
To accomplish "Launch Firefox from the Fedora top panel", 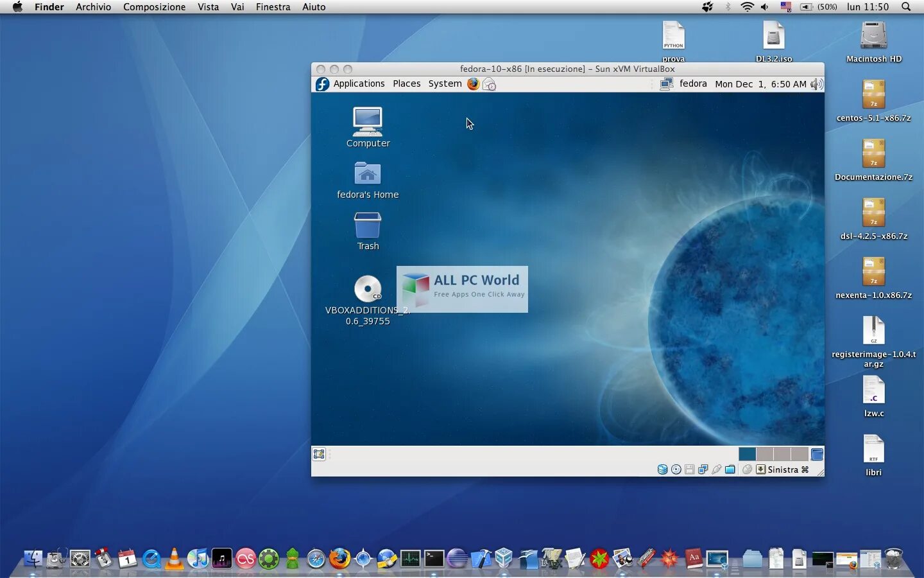I will (x=473, y=84).
